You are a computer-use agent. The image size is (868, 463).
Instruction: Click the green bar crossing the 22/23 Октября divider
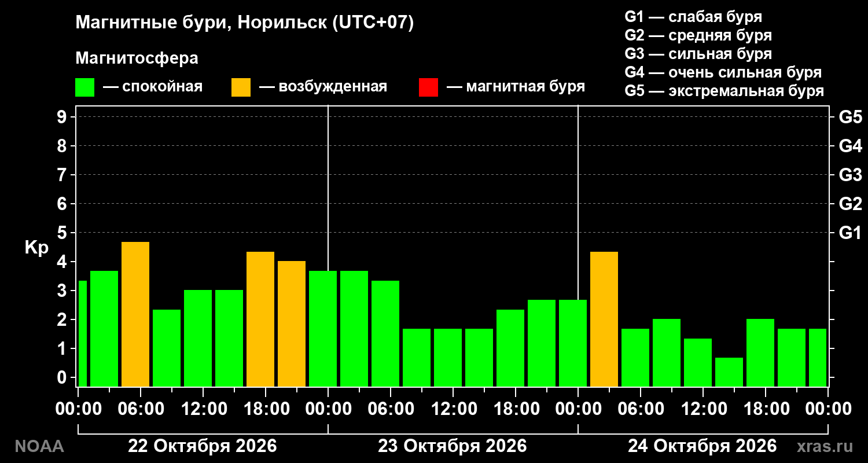[323, 329]
